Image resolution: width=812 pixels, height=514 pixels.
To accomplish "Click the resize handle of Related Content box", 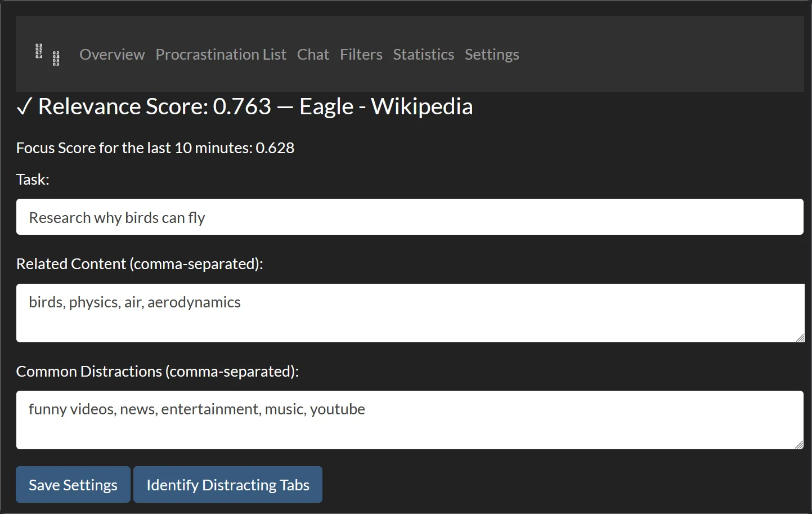I will pyautogui.click(x=800, y=338).
